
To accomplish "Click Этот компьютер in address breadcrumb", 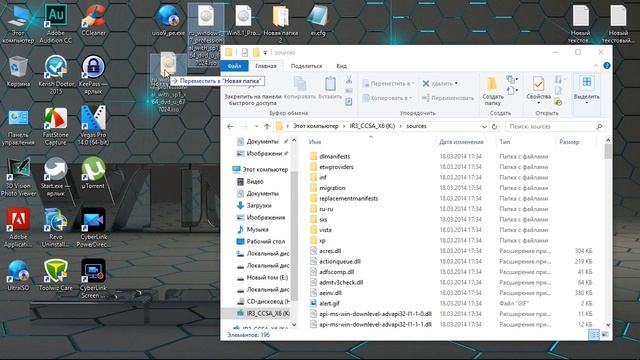I will 316,126.
